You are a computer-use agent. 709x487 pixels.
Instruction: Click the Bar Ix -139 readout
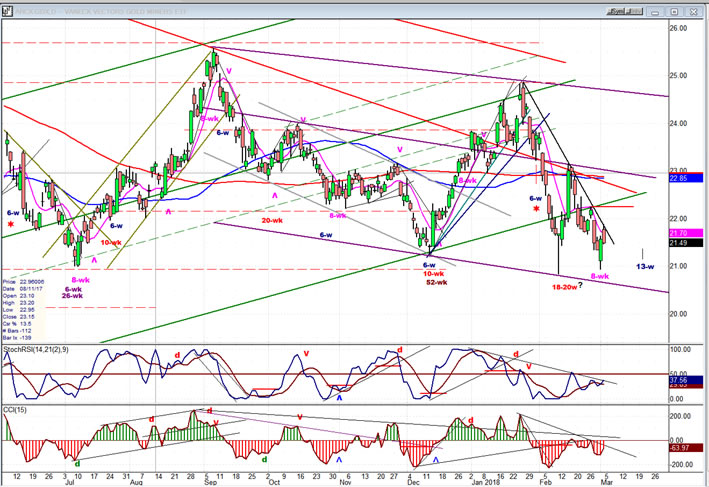click(x=17, y=338)
